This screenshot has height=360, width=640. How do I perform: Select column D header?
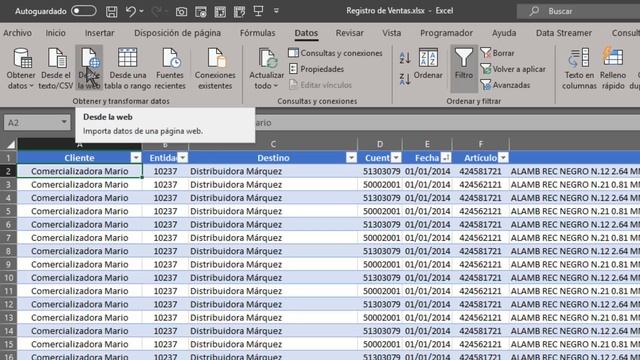click(380, 144)
